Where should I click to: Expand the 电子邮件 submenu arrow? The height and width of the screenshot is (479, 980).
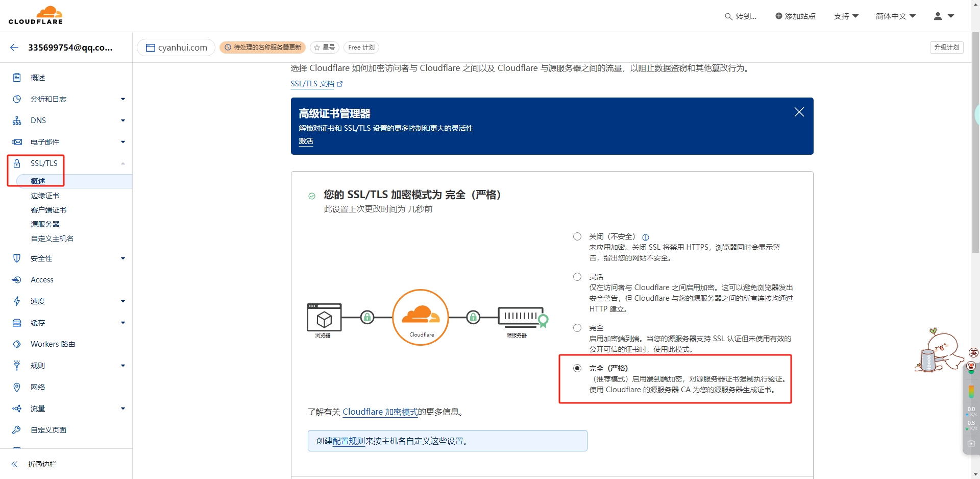pos(123,142)
